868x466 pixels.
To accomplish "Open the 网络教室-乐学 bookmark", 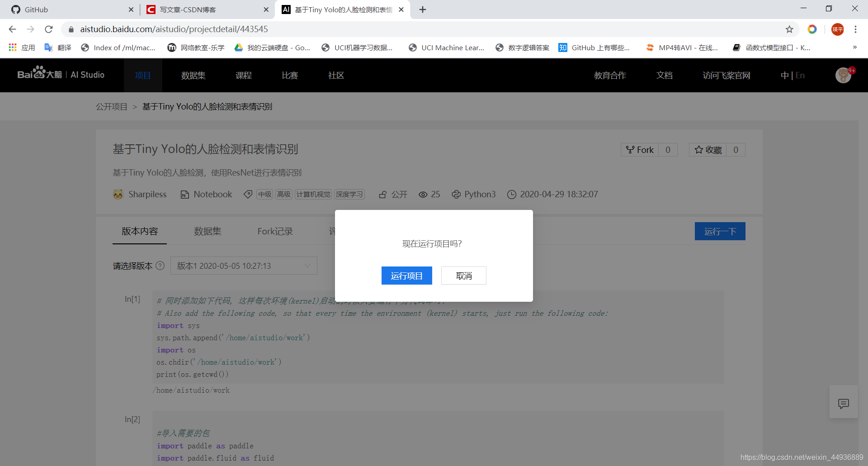I will (196, 48).
